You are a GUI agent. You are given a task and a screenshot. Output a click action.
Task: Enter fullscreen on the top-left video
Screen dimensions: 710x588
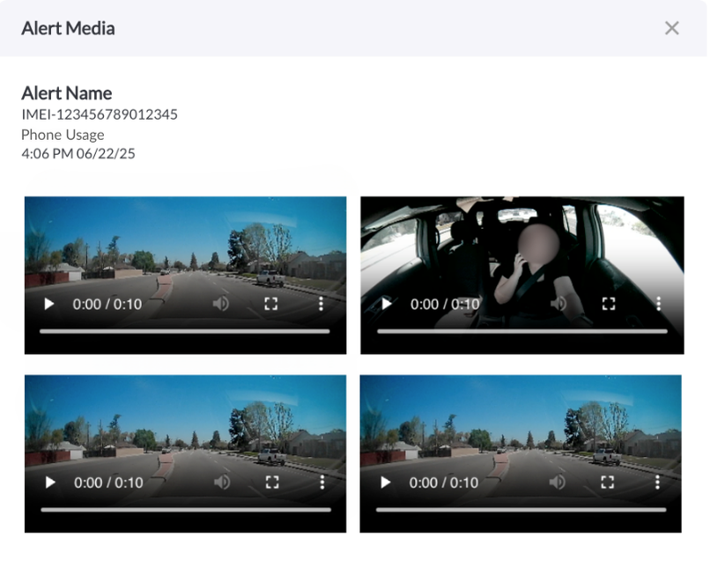point(271,304)
